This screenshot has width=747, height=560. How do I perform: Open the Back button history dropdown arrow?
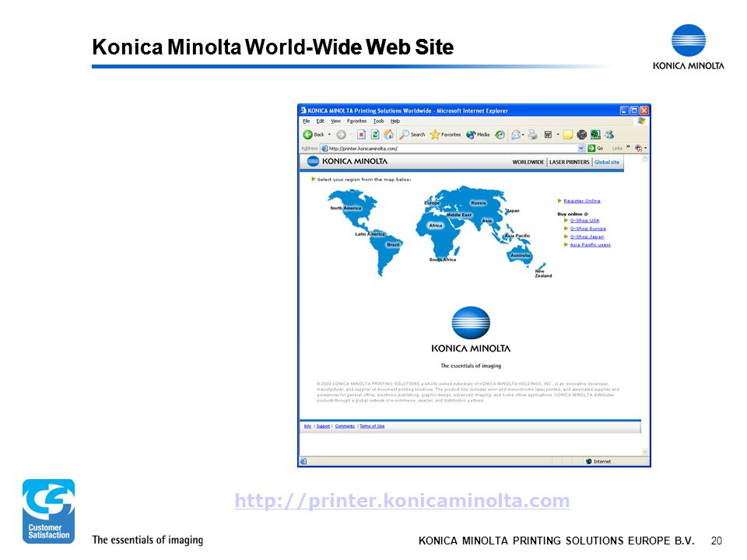[329, 135]
